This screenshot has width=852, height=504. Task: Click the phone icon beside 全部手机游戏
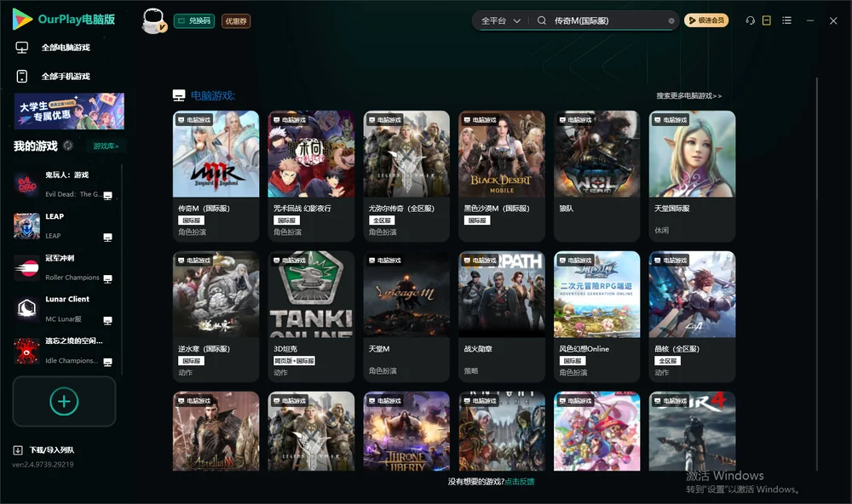(22, 77)
